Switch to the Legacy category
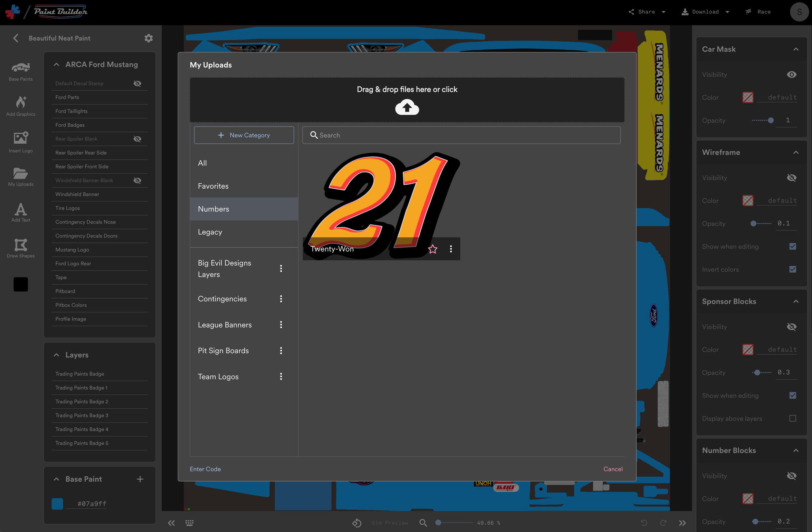 (210, 232)
